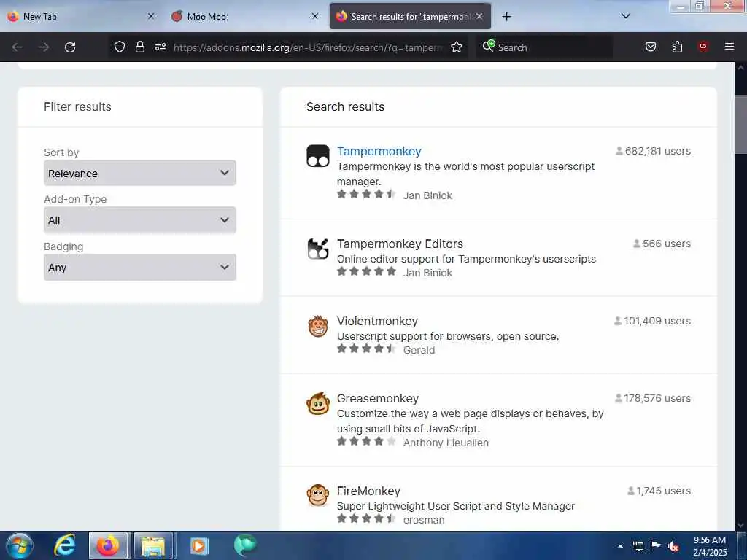This screenshot has width=747, height=560.
Task: Open the Tampermonkey Editors result
Action: 400,244
